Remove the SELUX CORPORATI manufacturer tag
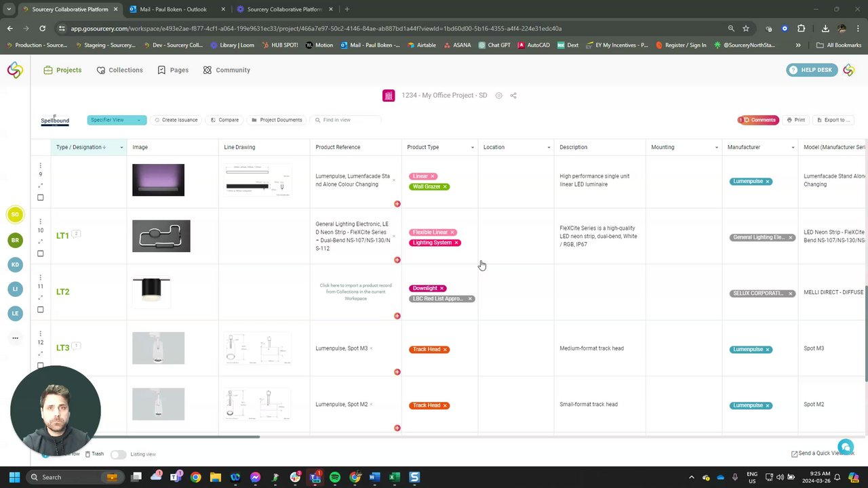Viewport: 868px width, 488px height. (x=790, y=293)
